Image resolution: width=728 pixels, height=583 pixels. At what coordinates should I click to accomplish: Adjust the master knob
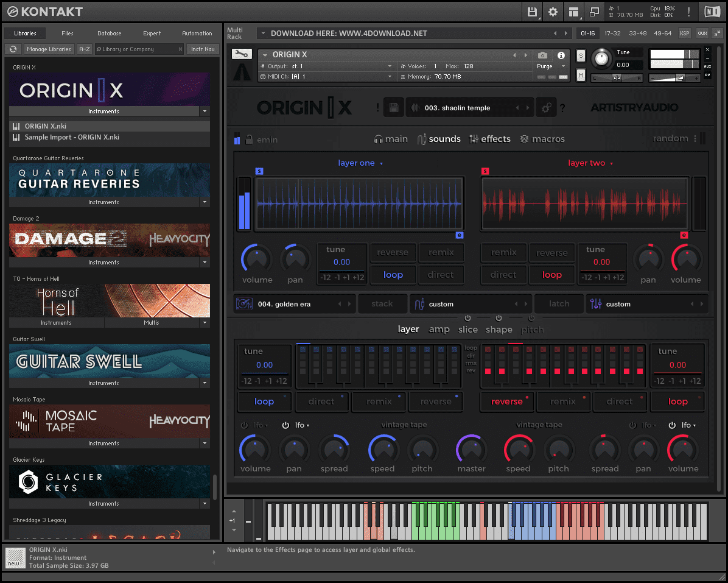[x=471, y=449]
